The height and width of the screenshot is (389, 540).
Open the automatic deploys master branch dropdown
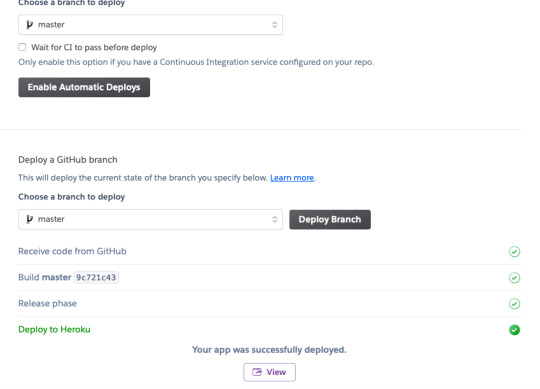(150, 25)
